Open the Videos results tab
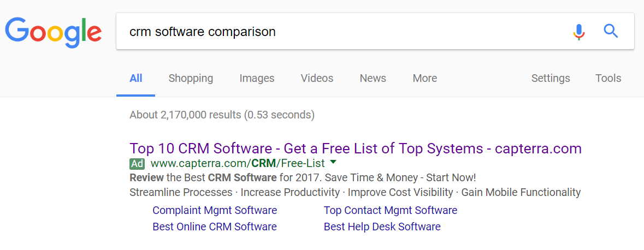The width and height of the screenshot is (644, 250). (x=317, y=78)
